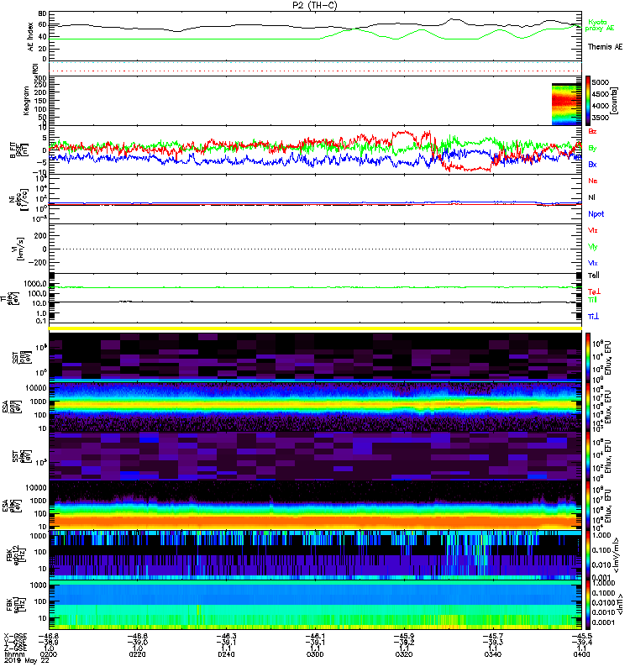
Task: Click the <|mV/m|> color bar unit label
Action: (x=616, y=555)
